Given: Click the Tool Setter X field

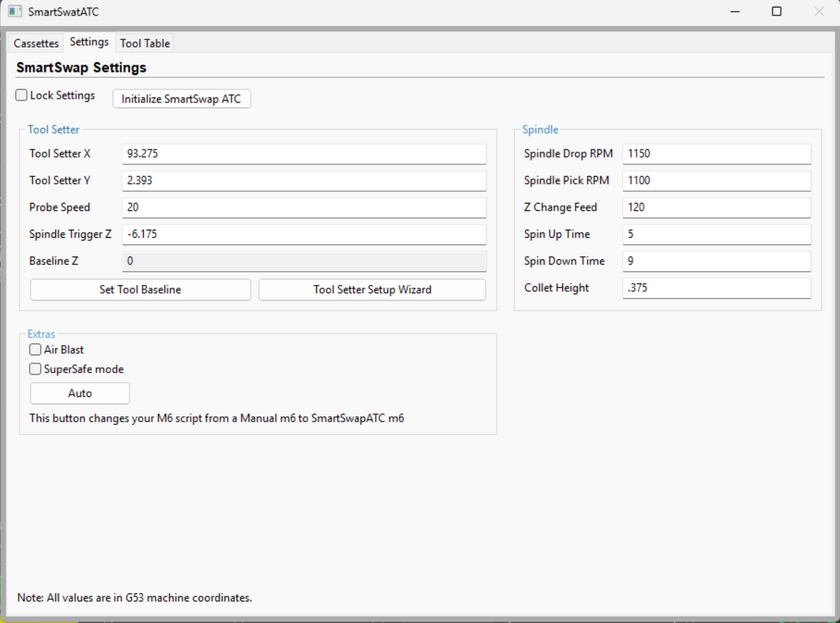Looking at the screenshot, I should (303, 154).
